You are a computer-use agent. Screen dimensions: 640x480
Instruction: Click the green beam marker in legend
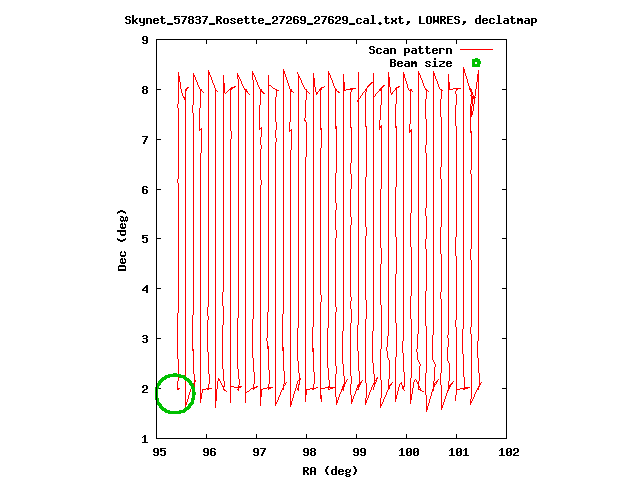(x=476, y=63)
